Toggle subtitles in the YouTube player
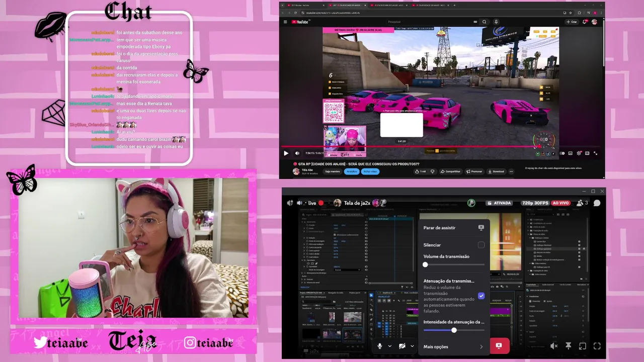The height and width of the screenshot is (362, 644). [x=571, y=153]
